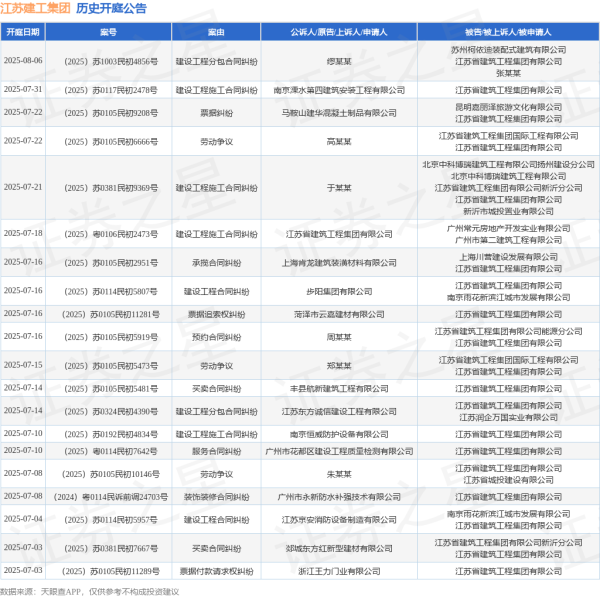Click plaintiff 上海肯龙建筑装潢材料有限公司
The width and height of the screenshot is (600, 597).
[339, 263]
